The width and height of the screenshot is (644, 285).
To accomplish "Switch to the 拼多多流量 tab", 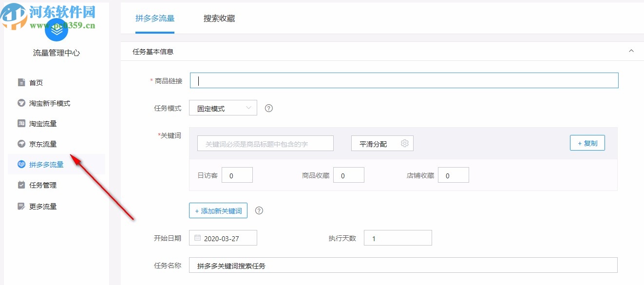I will [x=155, y=19].
